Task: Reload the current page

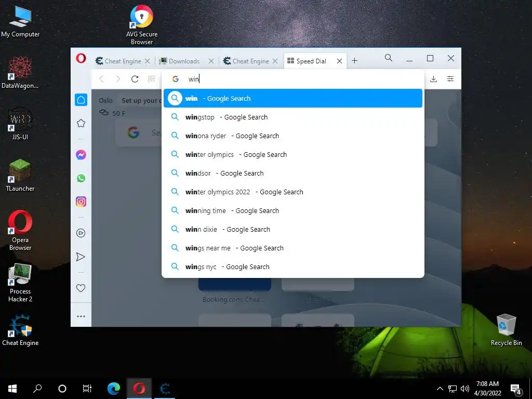Action: pos(135,79)
